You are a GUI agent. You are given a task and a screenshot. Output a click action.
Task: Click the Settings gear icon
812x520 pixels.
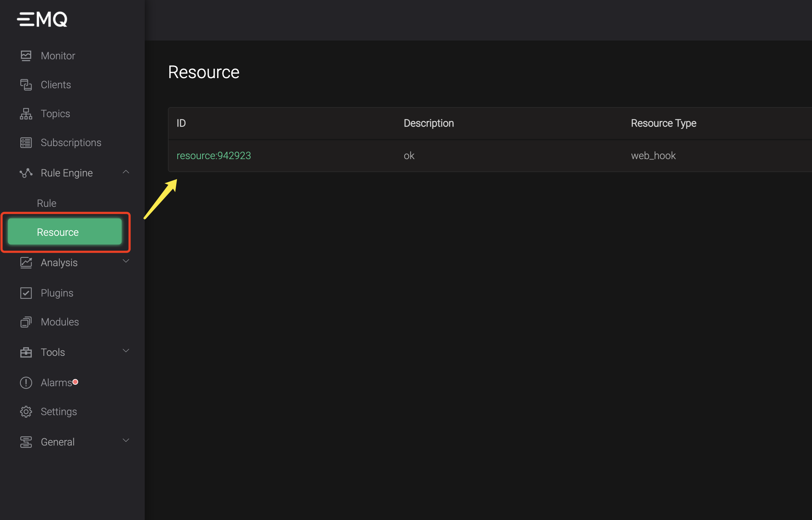26,412
